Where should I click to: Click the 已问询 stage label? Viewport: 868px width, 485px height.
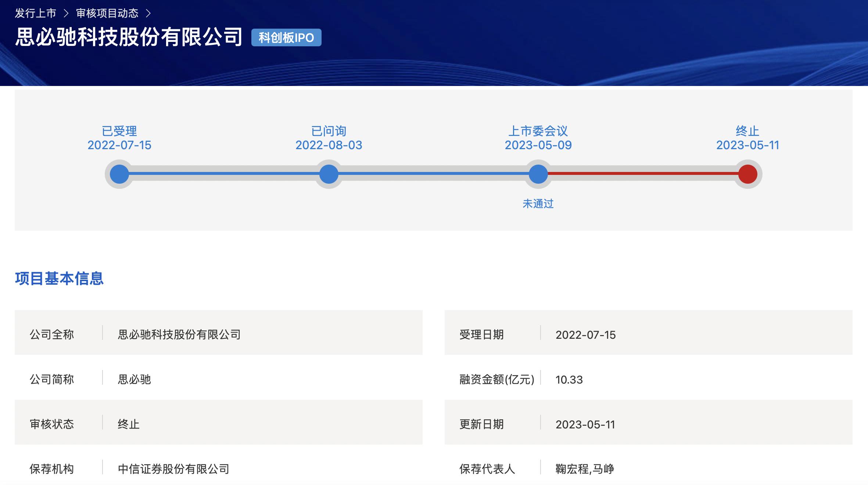(x=329, y=131)
